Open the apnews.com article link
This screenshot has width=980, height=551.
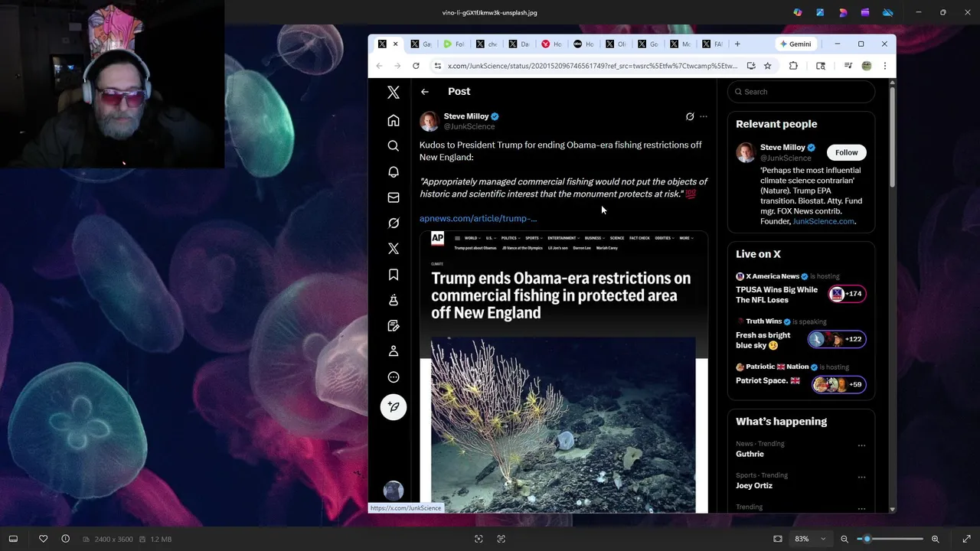478,218
